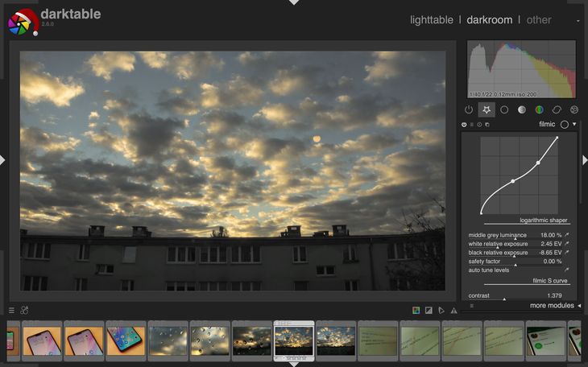The height and width of the screenshot is (367, 588).
Task: Pick black relative exposure with eyedropper
Action: point(567,253)
